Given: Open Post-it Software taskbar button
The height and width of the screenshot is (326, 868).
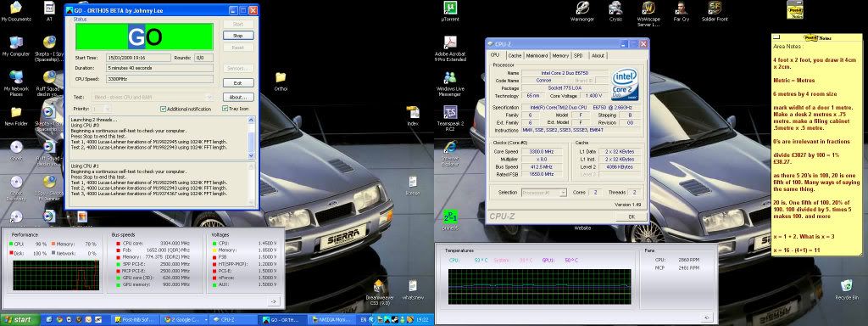Looking at the screenshot, I should pos(135,320).
